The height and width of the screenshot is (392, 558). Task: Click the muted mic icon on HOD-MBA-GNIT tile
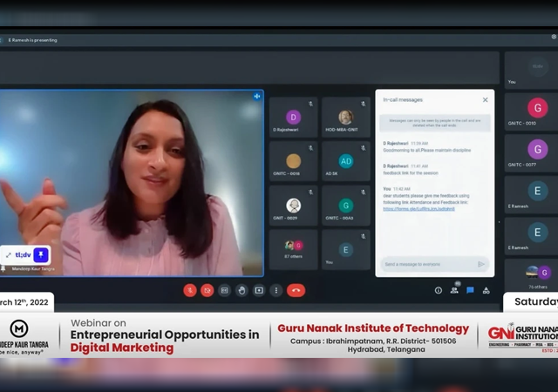tap(364, 104)
